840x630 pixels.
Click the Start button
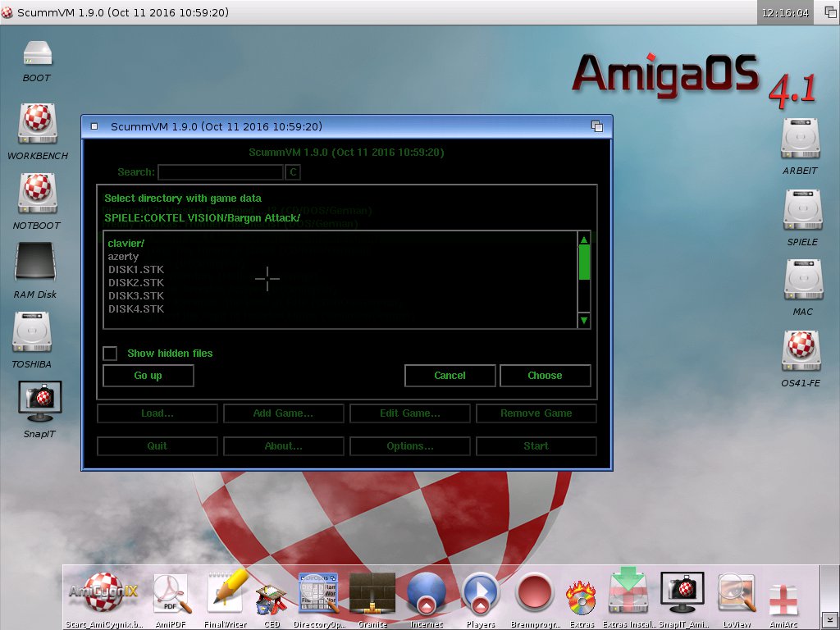click(x=536, y=445)
